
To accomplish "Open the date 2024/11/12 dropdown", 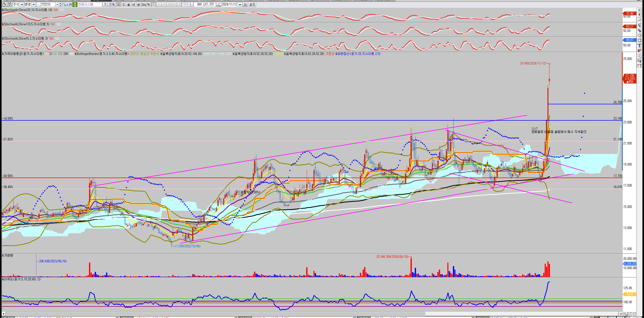I will [x=240, y=5].
